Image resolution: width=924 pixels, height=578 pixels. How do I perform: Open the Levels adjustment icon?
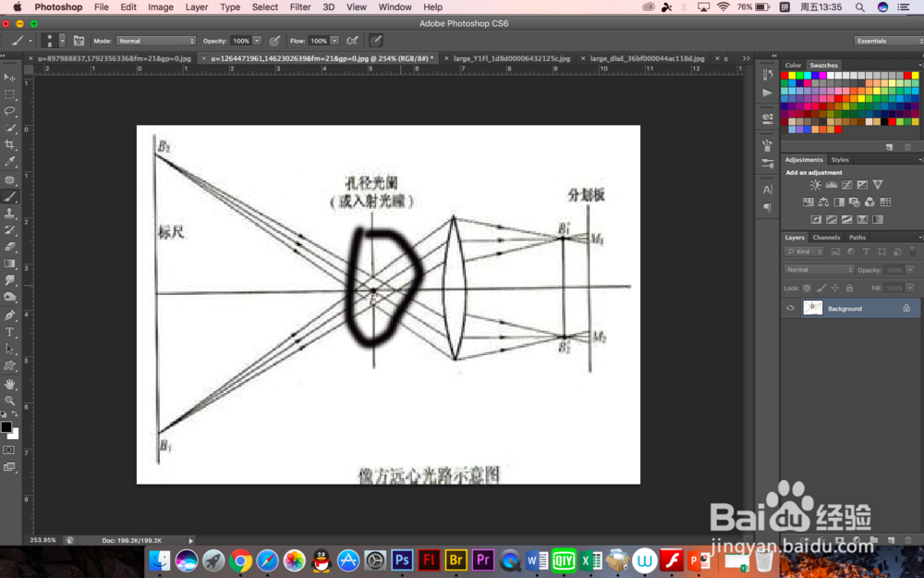833,184
